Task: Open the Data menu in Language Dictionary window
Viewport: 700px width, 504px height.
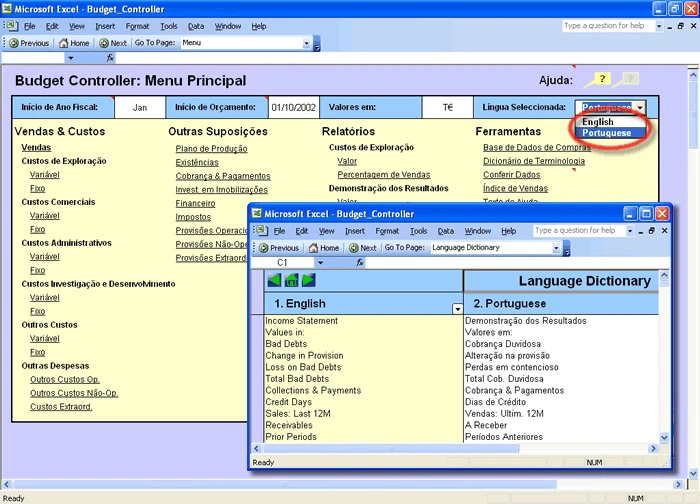Action: pos(446,231)
